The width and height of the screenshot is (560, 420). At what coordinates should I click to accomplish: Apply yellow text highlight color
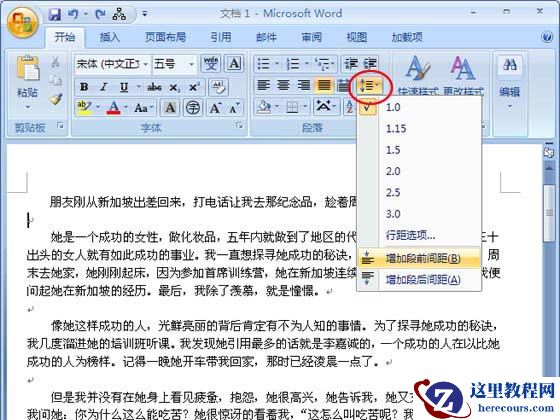pyautogui.click(x=84, y=108)
